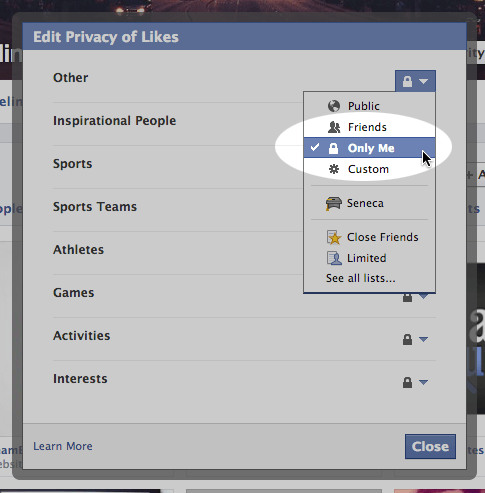Select Custom from the privacy menu

click(369, 169)
